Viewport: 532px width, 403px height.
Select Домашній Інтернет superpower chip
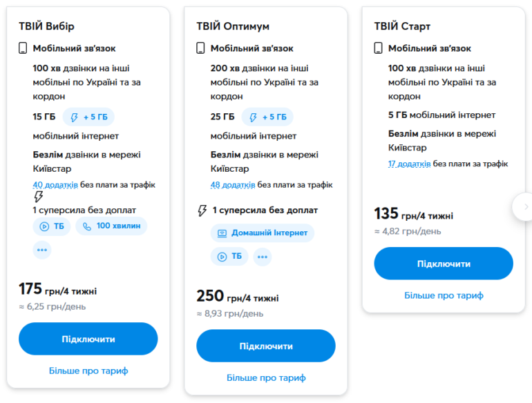click(263, 233)
